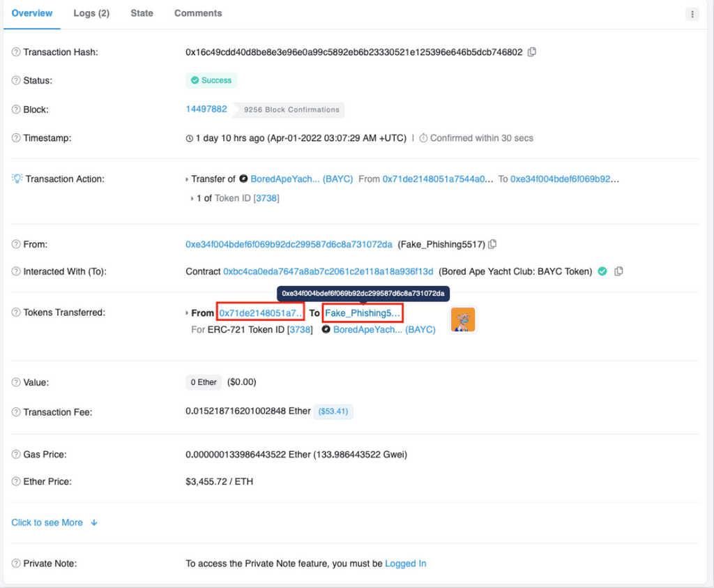The width and height of the screenshot is (714, 588).
Task: Click the green verified checkmark on BAYC Token
Action: click(x=602, y=271)
